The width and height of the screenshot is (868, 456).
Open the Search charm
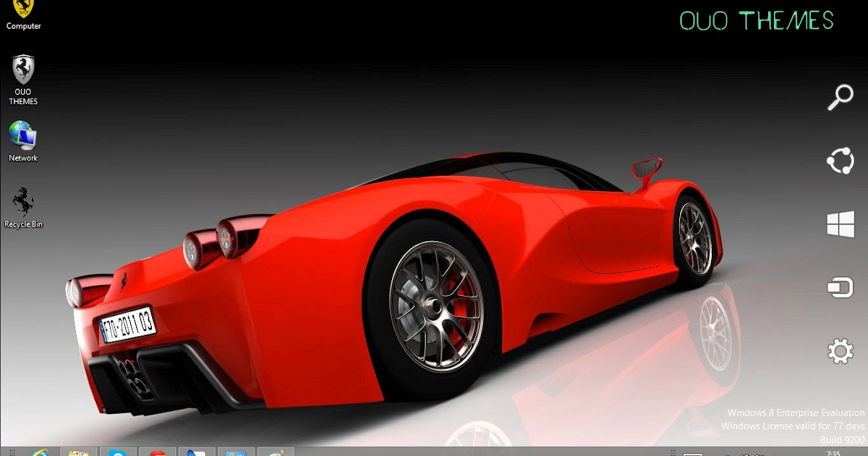(841, 97)
